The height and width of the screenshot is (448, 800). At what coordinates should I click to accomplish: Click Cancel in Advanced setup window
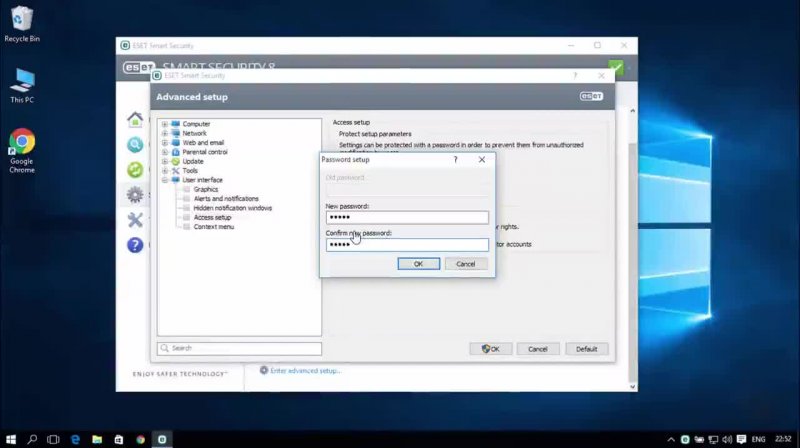(538, 349)
